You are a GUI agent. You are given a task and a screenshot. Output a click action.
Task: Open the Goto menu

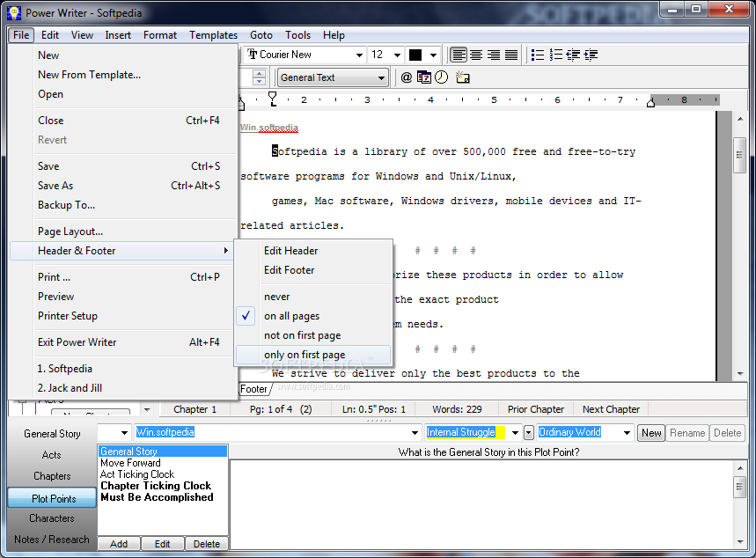tap(261, 35)
